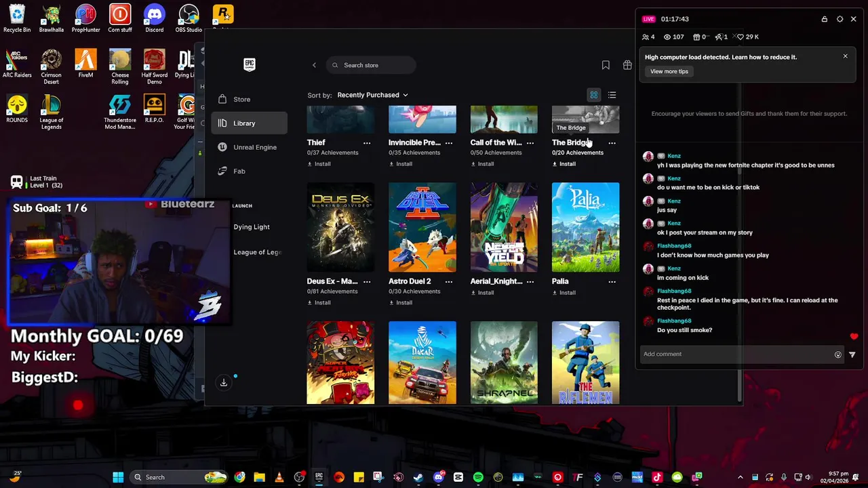Viewport: 868px width, 488px height.
Task: Select Library in Epic sidebar
Action: tap(250, 123)
